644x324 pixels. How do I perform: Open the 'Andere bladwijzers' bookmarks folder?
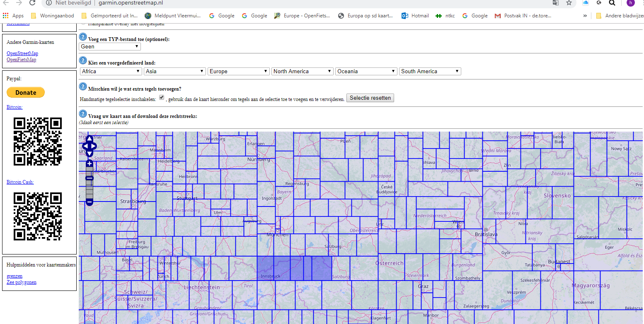619,16
